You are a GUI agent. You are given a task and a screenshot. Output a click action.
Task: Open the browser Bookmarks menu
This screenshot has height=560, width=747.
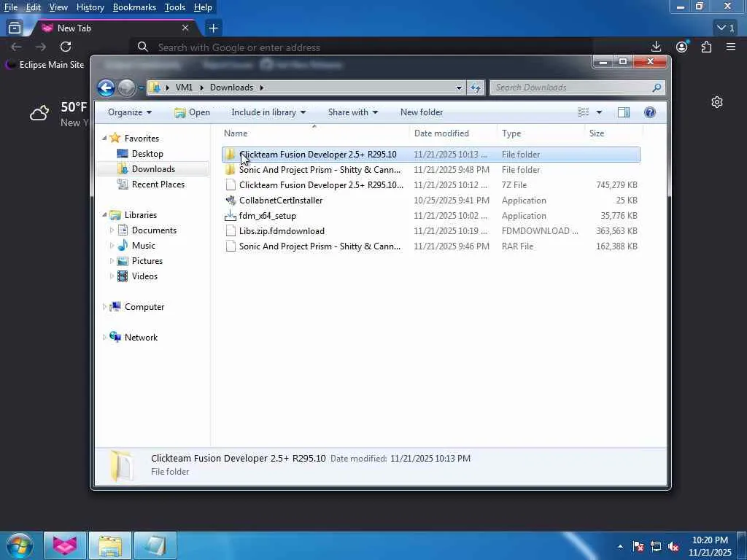134,7
